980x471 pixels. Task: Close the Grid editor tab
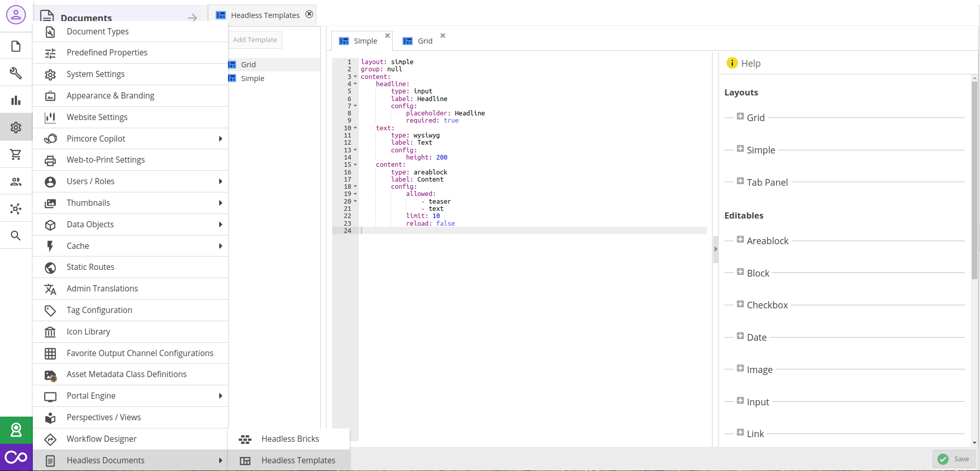(x=443, y=35)
